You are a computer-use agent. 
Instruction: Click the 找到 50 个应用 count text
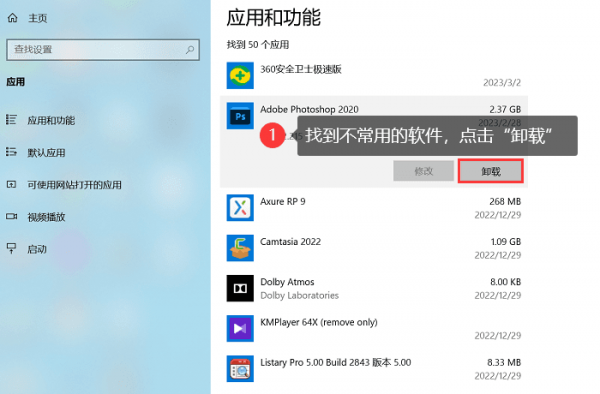[x=258, y=45]
